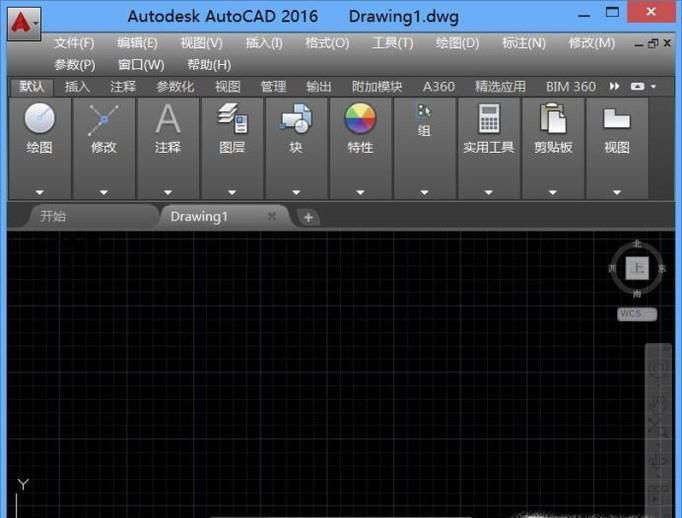This screenshot has width=682, height=518.
Task: Open the 特性 color wheel panel
Action: pyautogui.click(x=360, y=119)
